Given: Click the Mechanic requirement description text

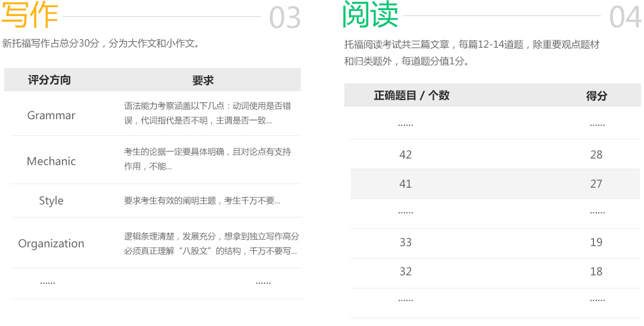Looking at the screenshot, I should [207, 159].
